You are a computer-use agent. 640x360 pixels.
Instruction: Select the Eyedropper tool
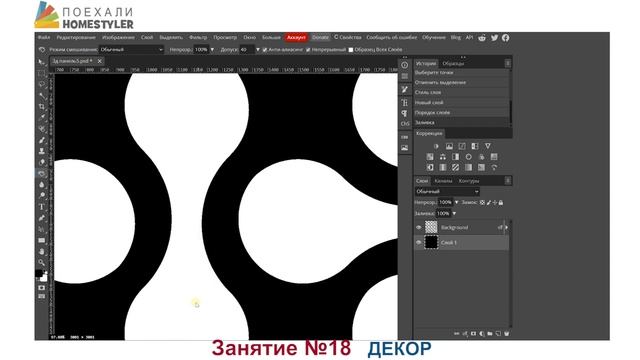point(41,118)
